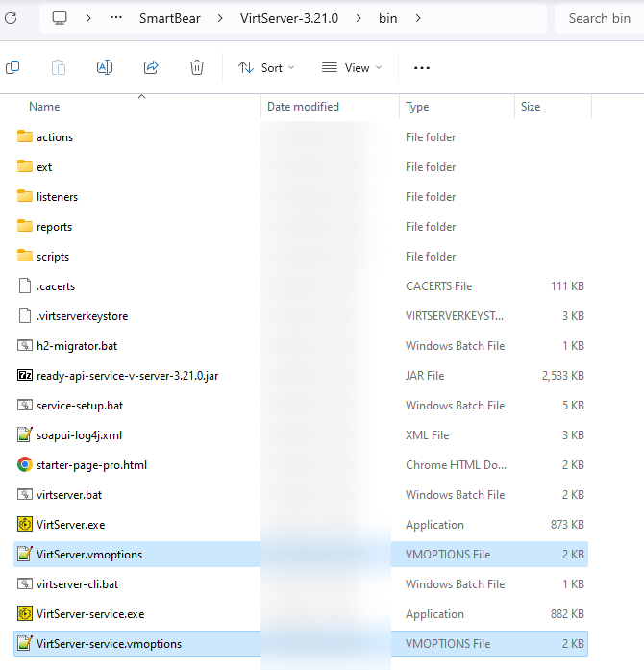The height and width of the screenshot is (670, 644).
Task: Select starter-page-pro.html Chrome icon
Action: point(25,464)
